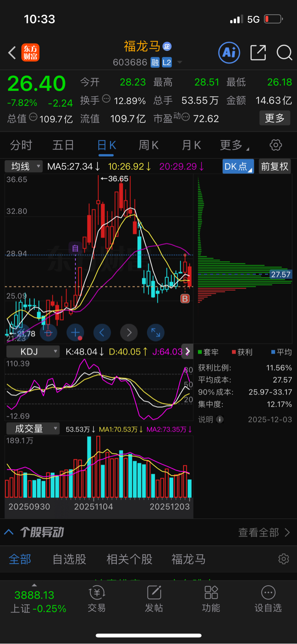Tap the 更多 quote details button
The width and height of the screenshot is (297, 644).
275,118
